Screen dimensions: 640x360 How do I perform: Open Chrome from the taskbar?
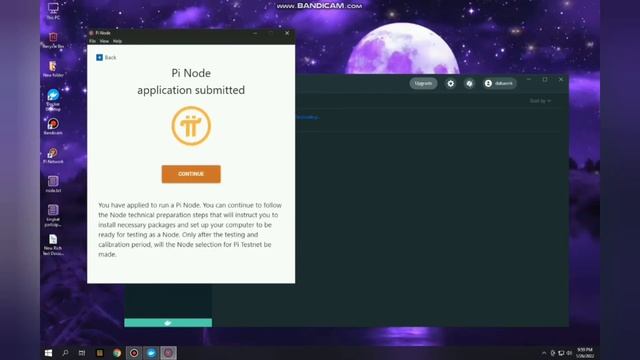coord(117,353)
